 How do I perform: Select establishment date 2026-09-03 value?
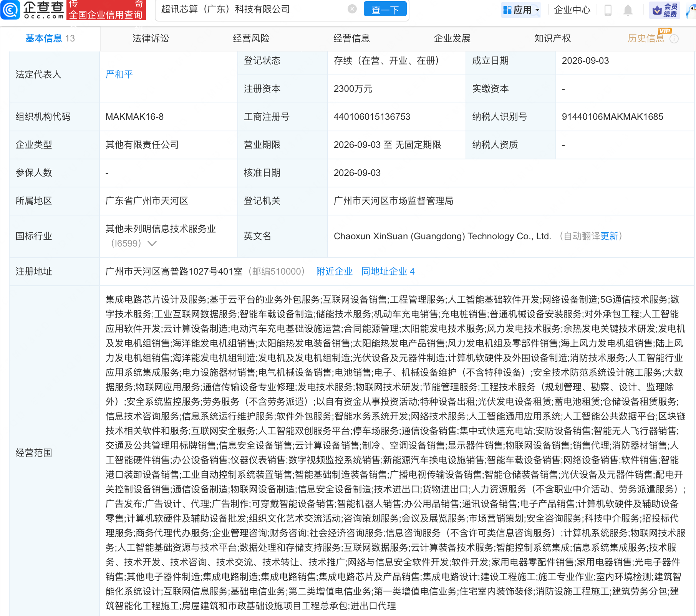point(585,61)
